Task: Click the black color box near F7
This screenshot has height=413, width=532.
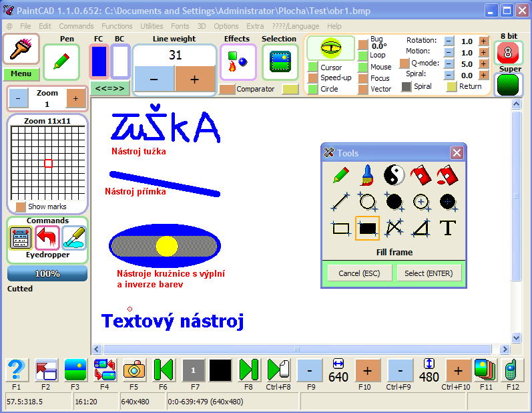Action: coord(220,370)
